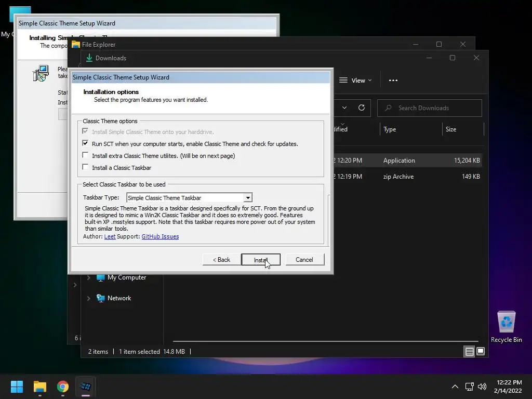Click the File Explorer folder title icon
This screenshot has width=532, height=399.
point(76,45)
